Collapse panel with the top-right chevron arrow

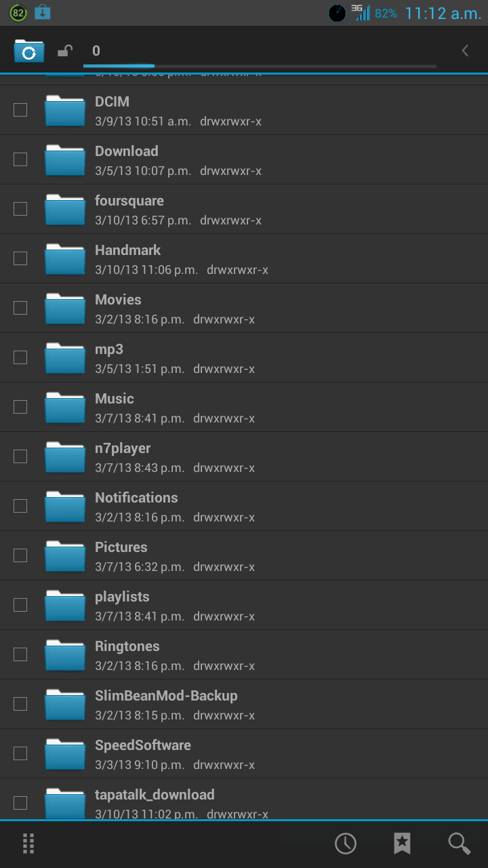point(465,51)
